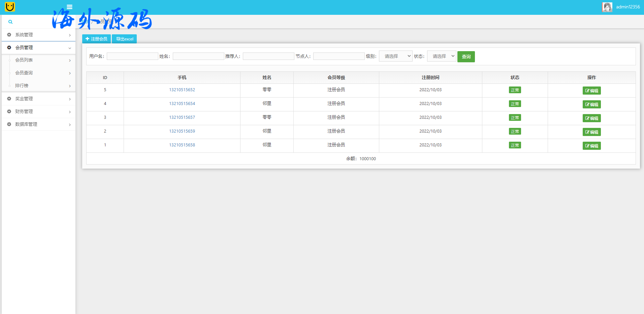The image size is (644, 314).
Task: Click the gear icon beside 系统管理
Action: coord(9,35)
